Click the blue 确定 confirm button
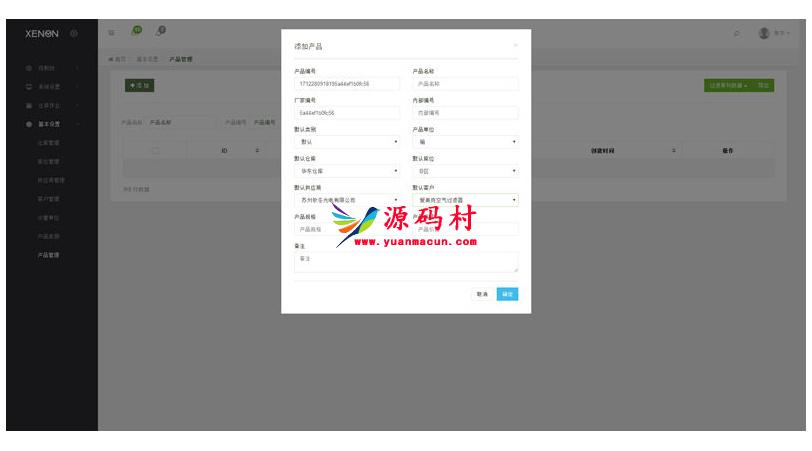Image resolution: width=812 pixels, height=451 pixels. (x=507, y=294)
